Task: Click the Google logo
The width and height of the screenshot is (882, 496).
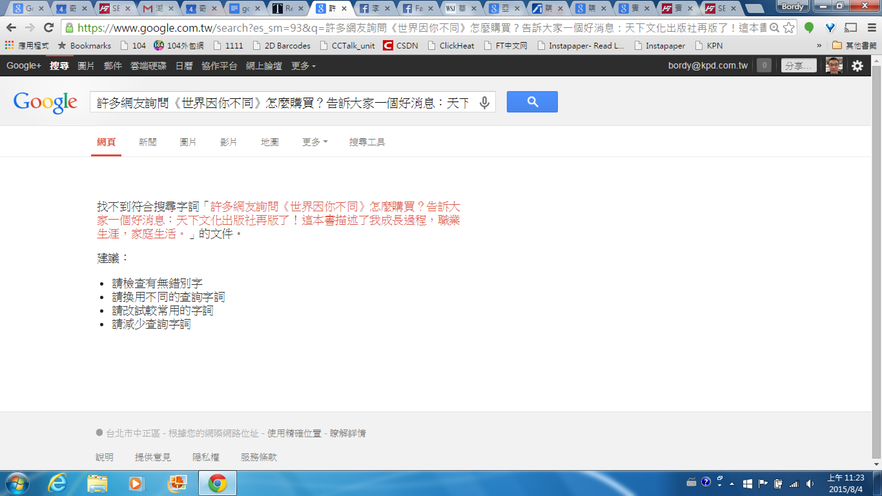Action: point(45,102)
